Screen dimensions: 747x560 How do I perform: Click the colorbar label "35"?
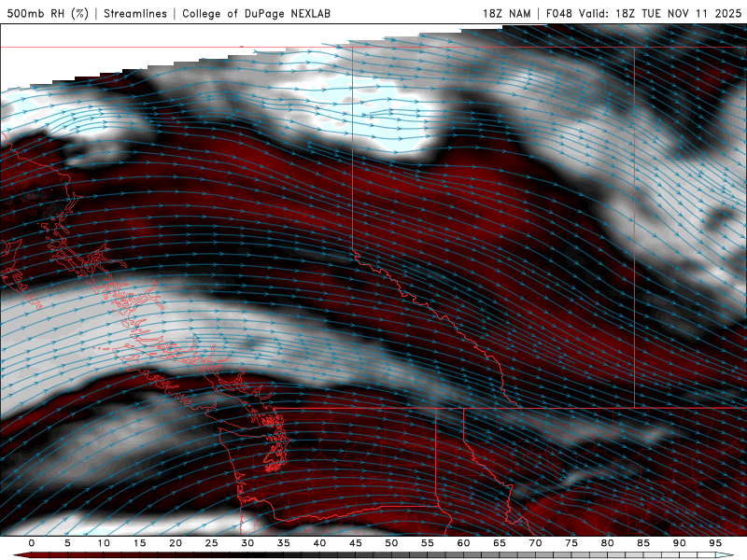(x=284, y=543)
